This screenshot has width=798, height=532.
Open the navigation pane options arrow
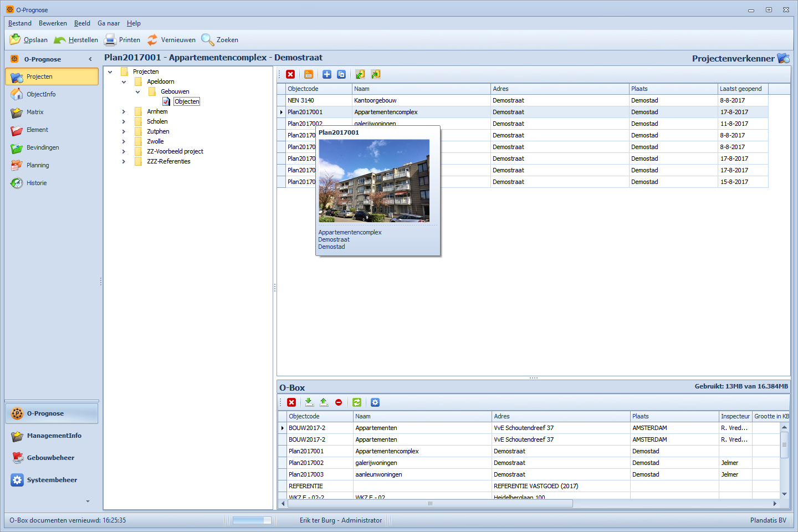click(x=88, y=502)
